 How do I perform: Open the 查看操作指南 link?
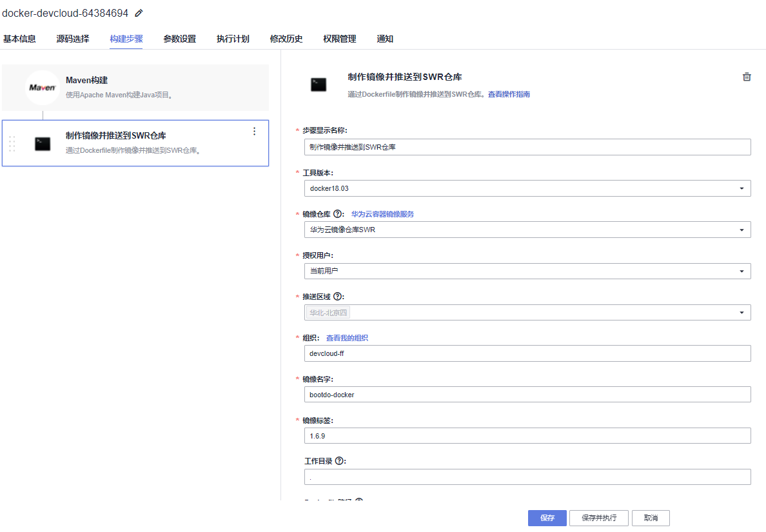click(509, 94)
